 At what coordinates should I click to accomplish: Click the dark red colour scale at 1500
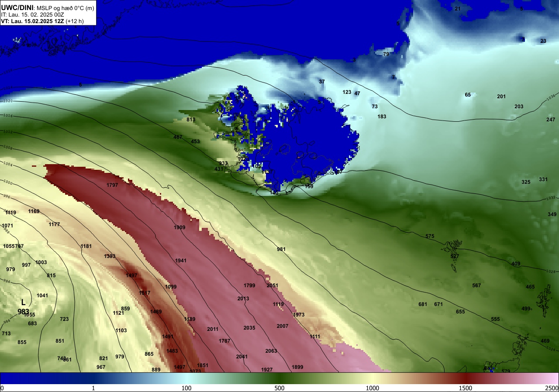pyautogui.click(x=466, y=378)
